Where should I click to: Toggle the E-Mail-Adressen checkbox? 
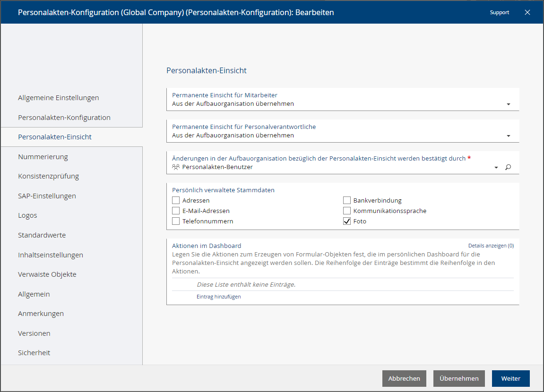pos(176,211)
